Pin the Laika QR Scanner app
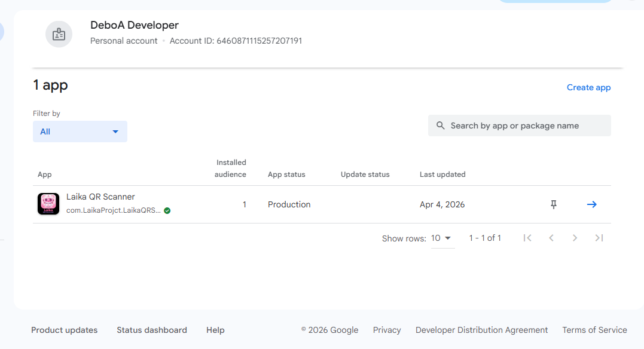Viewport: 644px width, 349px height. [553, 204]
